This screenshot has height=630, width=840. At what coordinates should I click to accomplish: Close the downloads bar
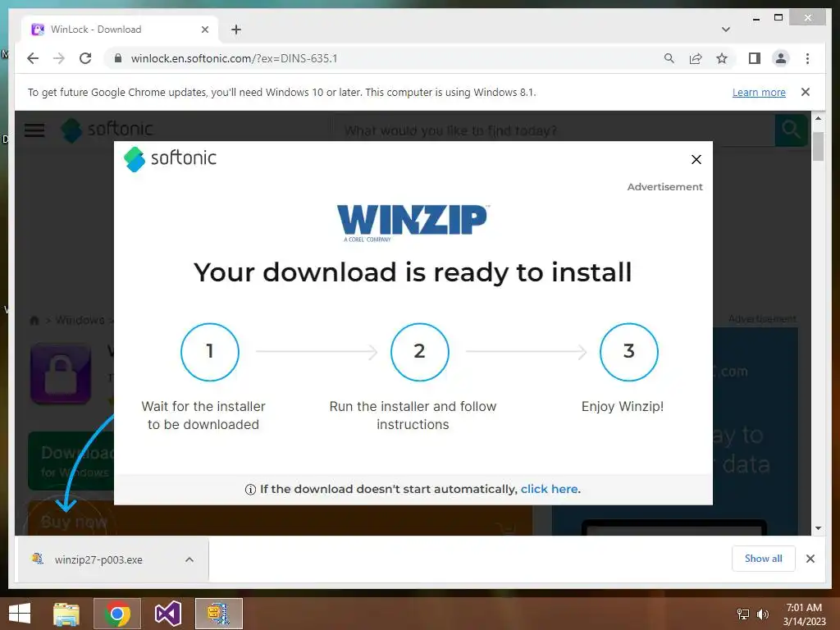(810, 559)
